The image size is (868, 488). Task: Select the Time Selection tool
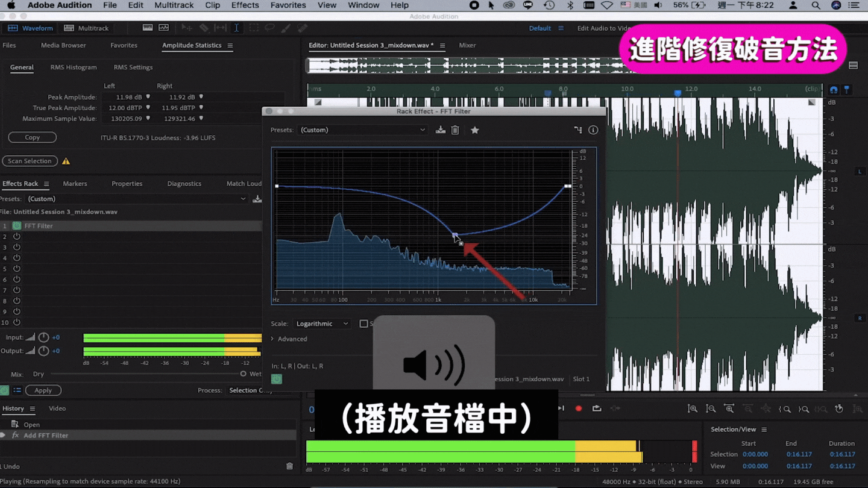236,28
